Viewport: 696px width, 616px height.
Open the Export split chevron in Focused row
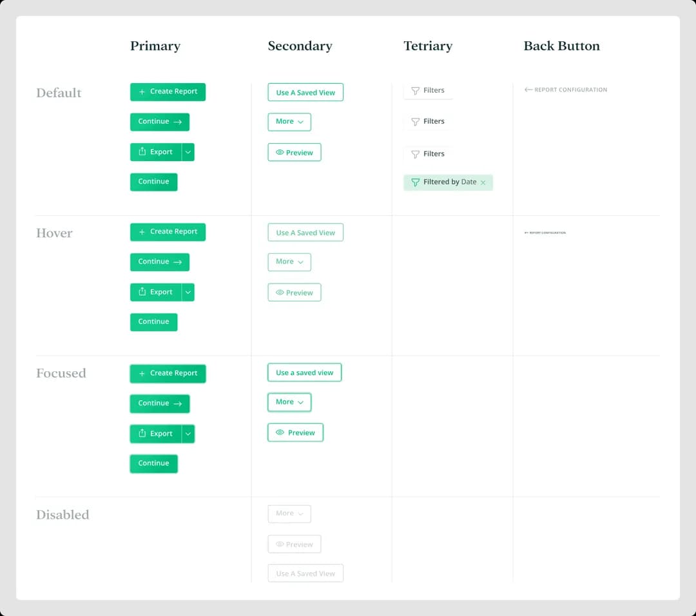click(x=188, y=434)
